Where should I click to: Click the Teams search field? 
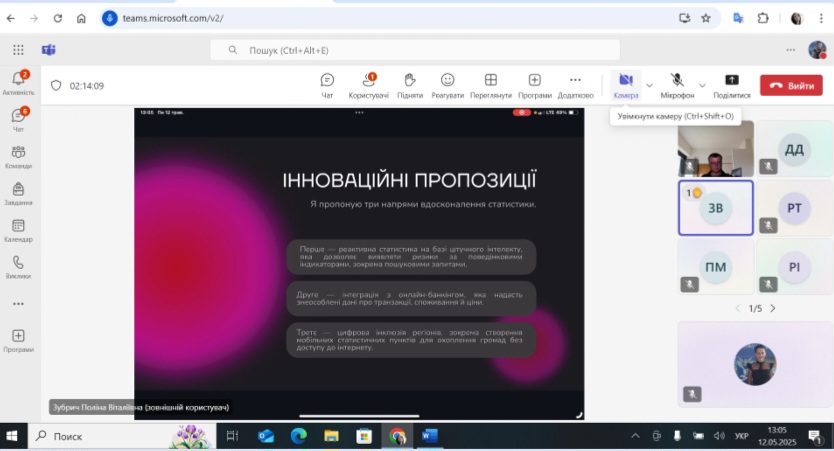click(415, 50)
